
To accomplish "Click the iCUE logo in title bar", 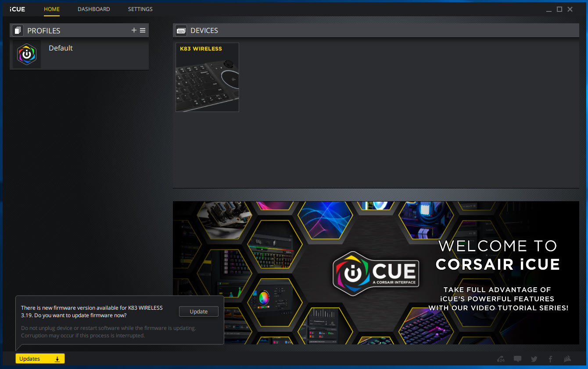I will [18, 9].
